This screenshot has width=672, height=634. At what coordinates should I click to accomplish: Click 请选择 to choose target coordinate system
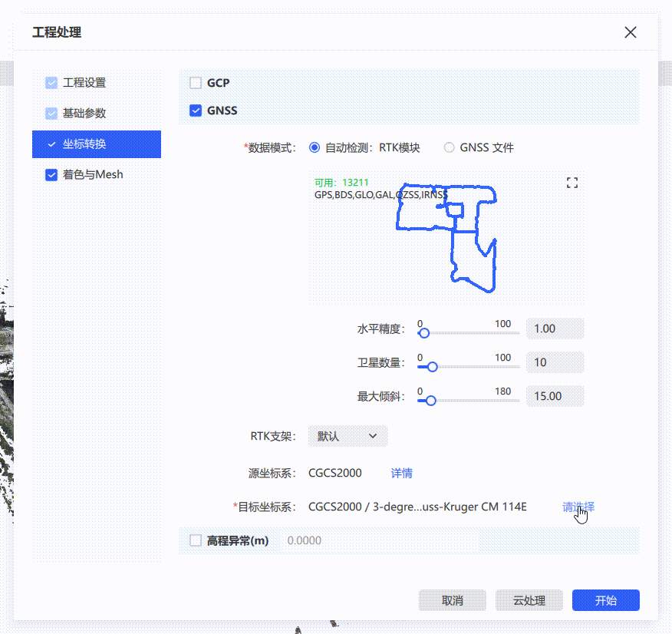click(578, 507)
